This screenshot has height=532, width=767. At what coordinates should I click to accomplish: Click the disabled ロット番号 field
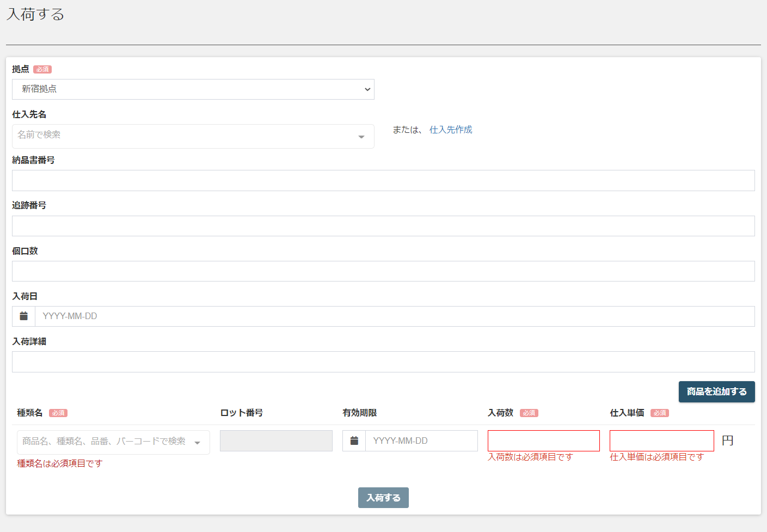[x=276, y=441]
